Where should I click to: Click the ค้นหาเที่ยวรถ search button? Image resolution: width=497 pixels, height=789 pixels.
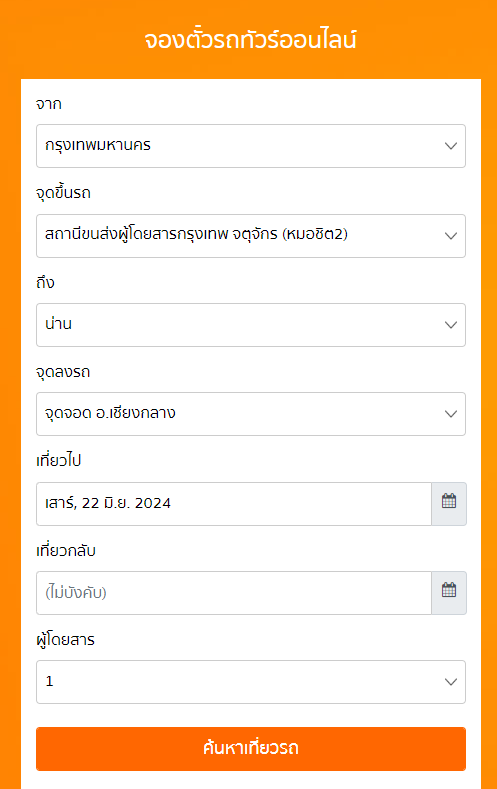[251, 749]
